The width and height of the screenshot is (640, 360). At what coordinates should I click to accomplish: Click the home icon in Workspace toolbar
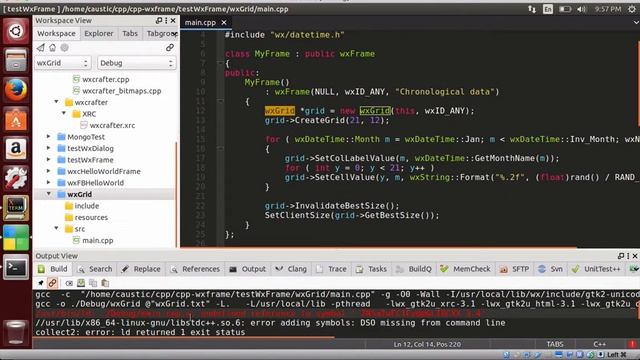click(52, 48)
